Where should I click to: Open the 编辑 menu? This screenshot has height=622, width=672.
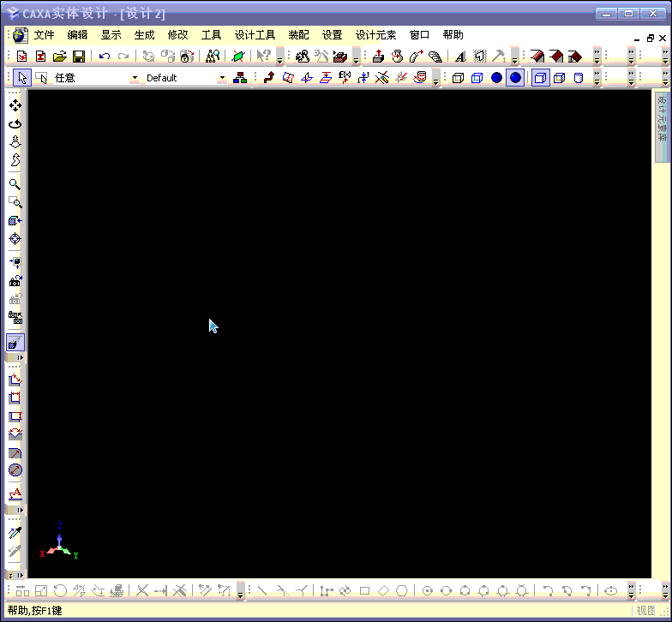click(77, 35)
